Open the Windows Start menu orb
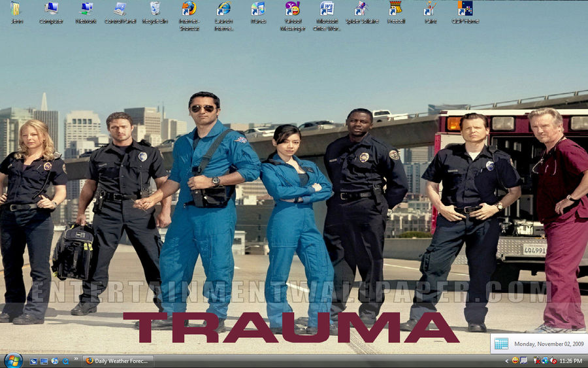 14,361
